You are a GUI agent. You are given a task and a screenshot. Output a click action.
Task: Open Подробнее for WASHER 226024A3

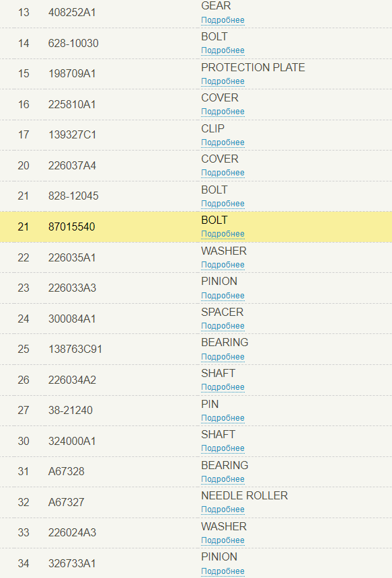(223, 541)
